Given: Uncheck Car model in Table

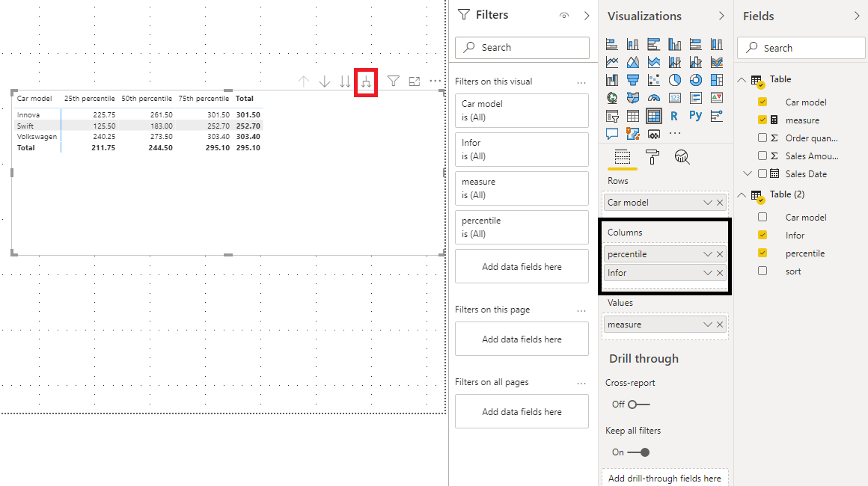Looking at the screenshot, I should 762,102.
